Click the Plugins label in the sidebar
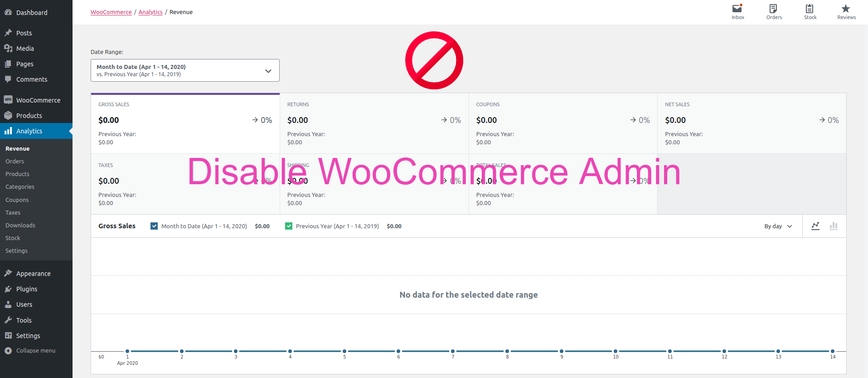Viewport: 868px width, 378px height. coord(27,289)
